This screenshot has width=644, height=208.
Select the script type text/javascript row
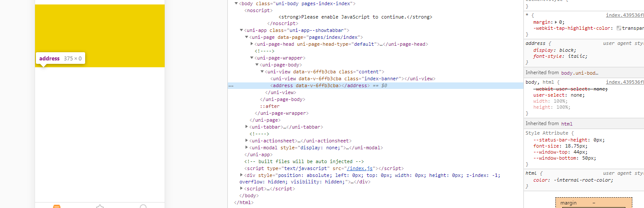click(324, 168)
